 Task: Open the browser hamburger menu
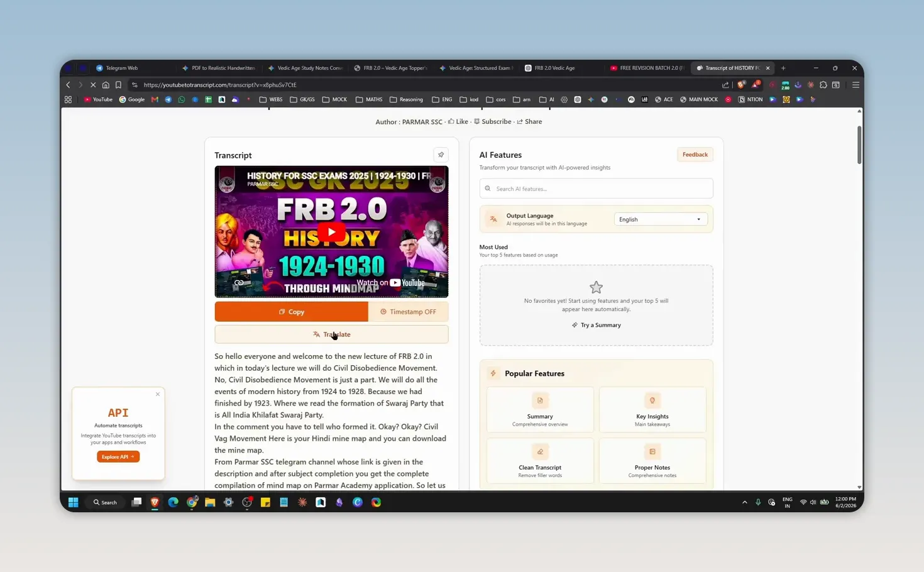coord(855,85)
